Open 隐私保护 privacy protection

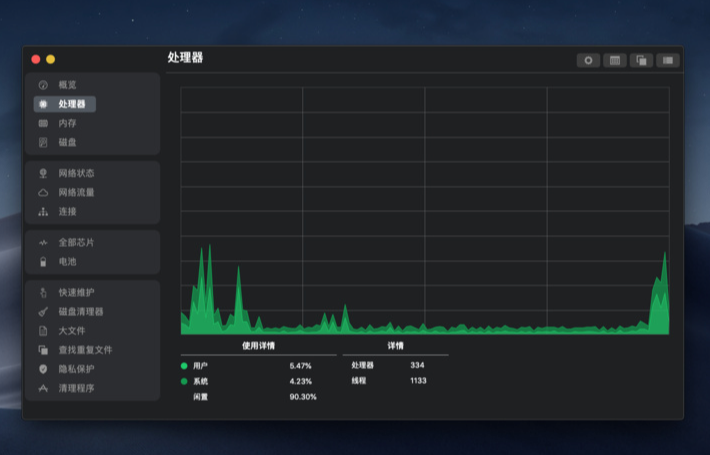click(76, 369)
